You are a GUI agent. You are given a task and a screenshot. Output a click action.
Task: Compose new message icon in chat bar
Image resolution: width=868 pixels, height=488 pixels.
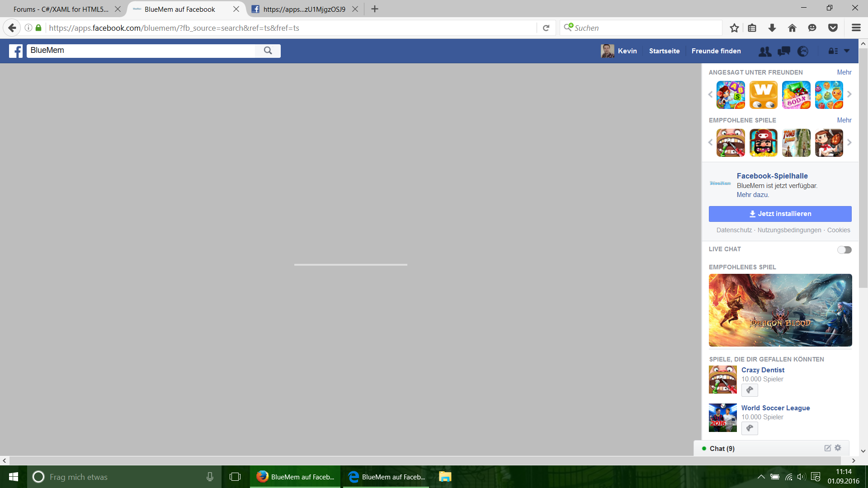(x=827, y=448)
